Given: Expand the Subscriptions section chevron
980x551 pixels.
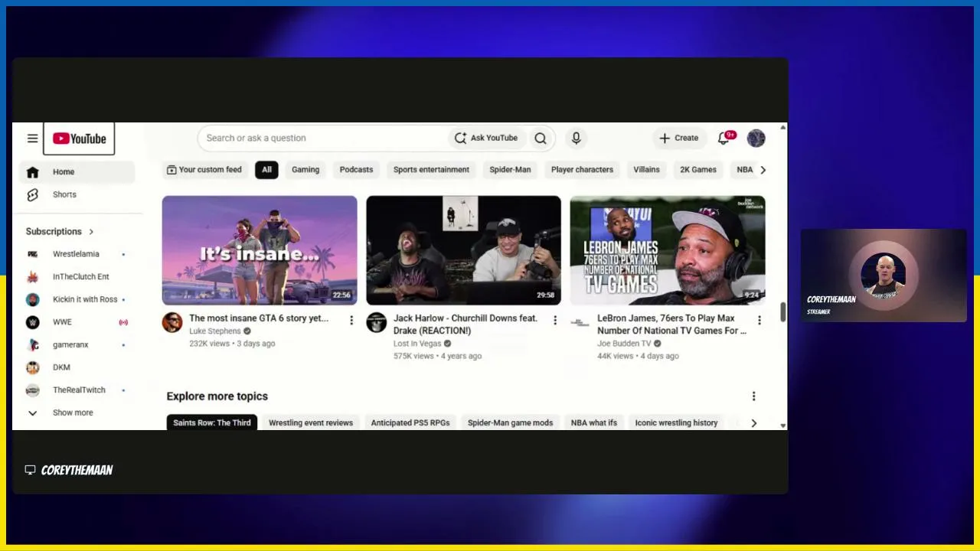Looking at the screenshot, I should click(91, 232).
